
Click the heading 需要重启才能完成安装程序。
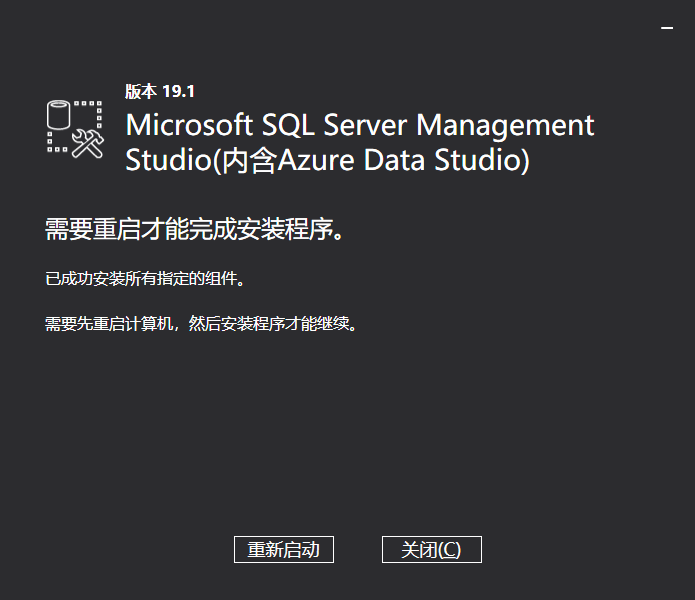click(x=194, y=230)
